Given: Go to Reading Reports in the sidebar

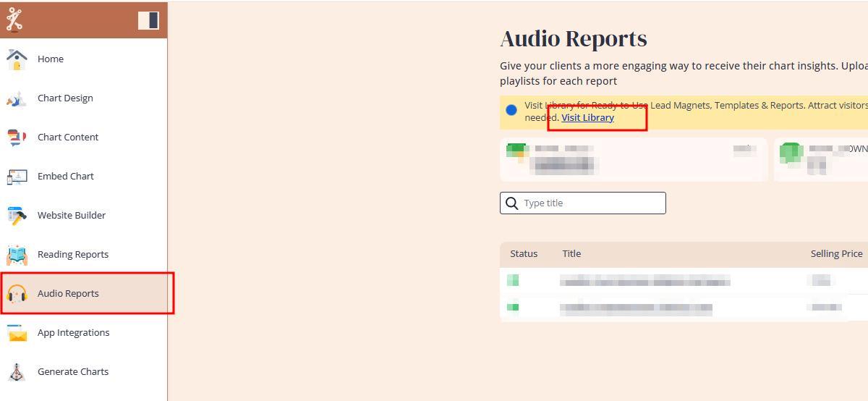Looking at the screenshot, I should (72, 255).
